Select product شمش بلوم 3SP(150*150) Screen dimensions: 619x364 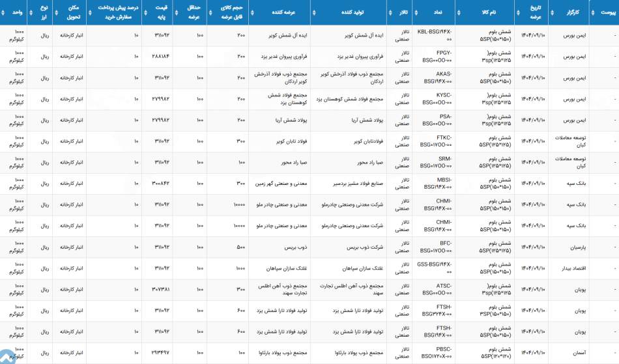click(x=495, y=311)
